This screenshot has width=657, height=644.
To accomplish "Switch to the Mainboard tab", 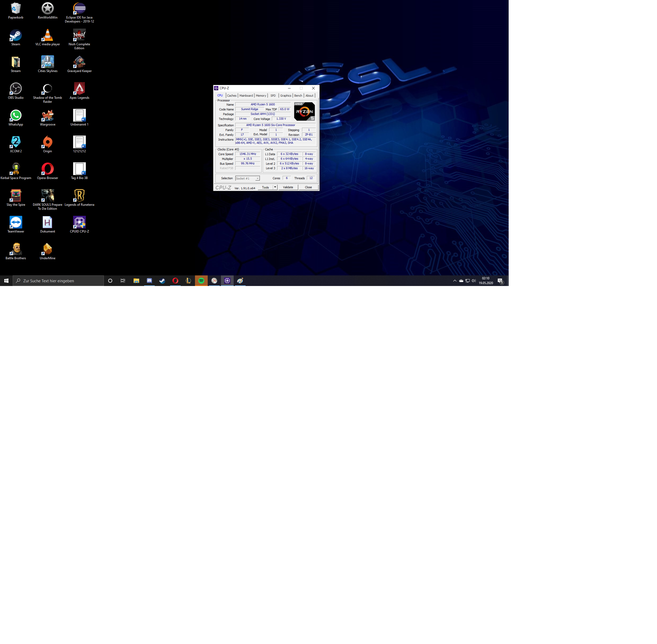I will point(246,96).
